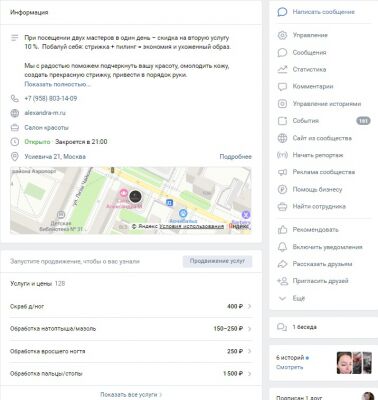
Task: Click the Продвижение услуг button
Action: [x=217, y=261]
